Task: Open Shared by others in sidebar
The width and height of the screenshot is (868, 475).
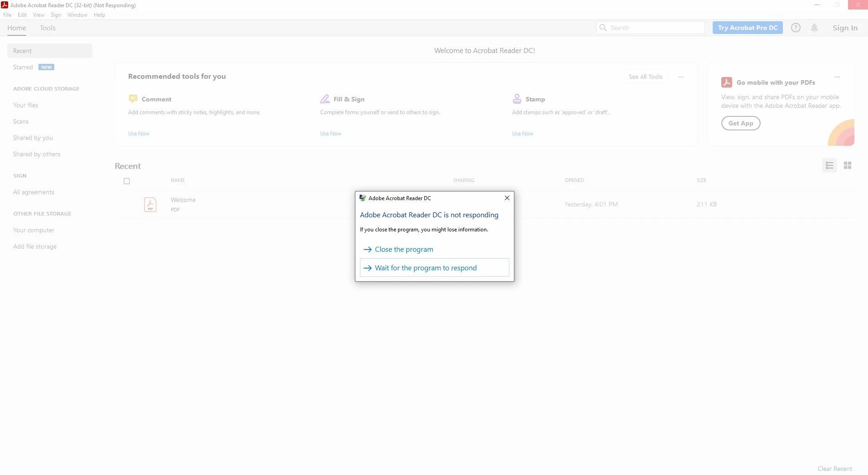Action: tap(37, 154)
